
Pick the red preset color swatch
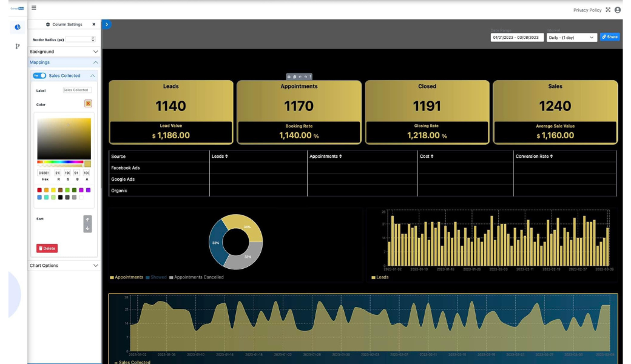tap(39, 190)
